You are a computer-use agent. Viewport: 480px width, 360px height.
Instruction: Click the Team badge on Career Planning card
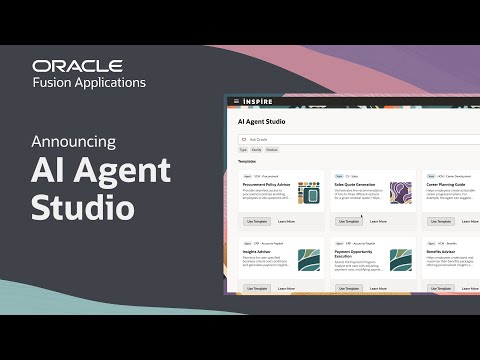pyautogui.click(x=431, y=176)
